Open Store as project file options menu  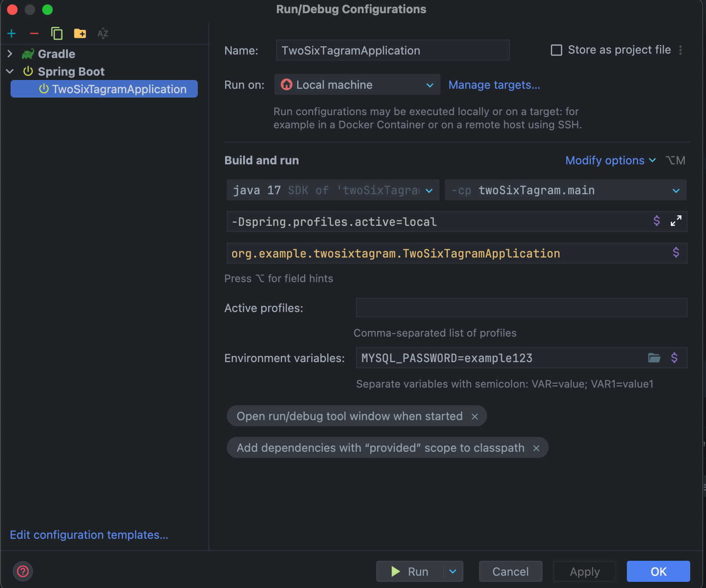(x=681, y=50)
